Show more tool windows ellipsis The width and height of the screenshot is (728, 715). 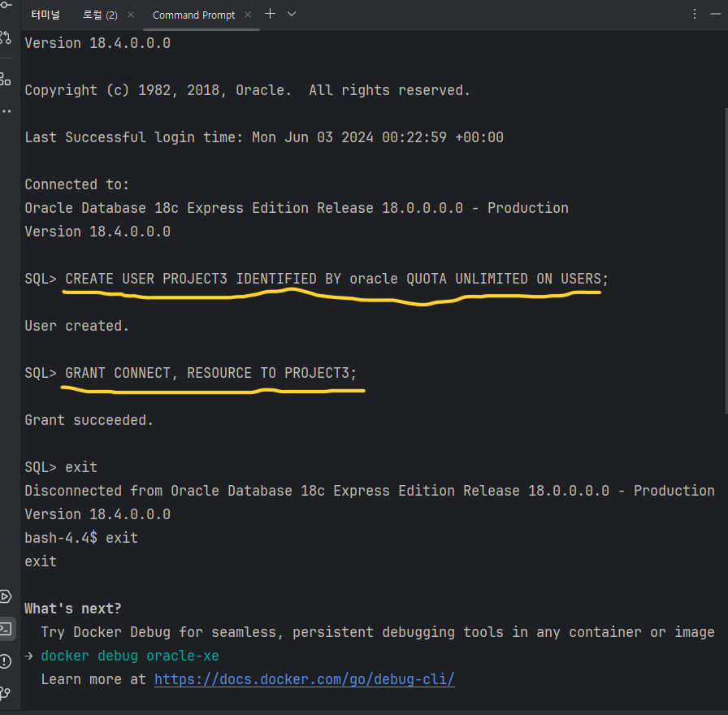coord(6,111)
